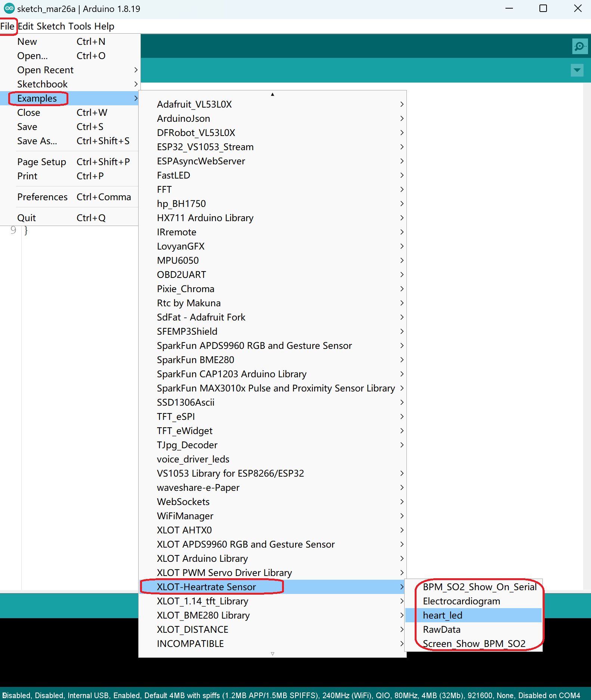Screen dimensions: 591x700
Task: Open hp_BH1750 examples
Action: (x=272, y=204)
